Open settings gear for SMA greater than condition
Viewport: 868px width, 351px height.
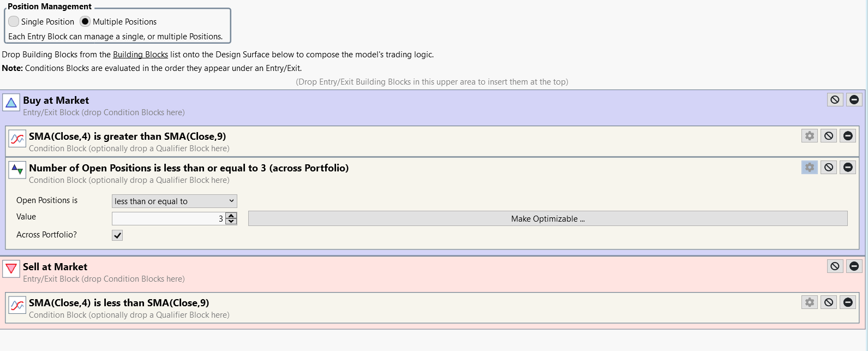(x=810, y=136)
